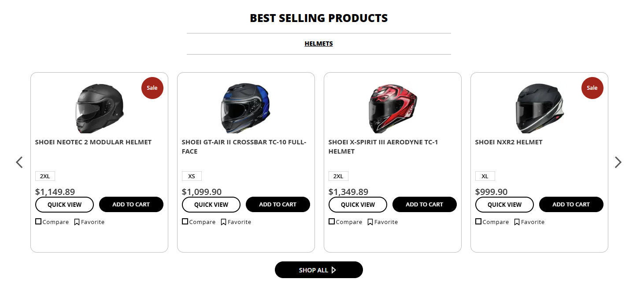Enable Compare on Shoei NXR2 helmet
Image resolution: width=644 pixels, height=290 pixels.
tap(478, 221)
